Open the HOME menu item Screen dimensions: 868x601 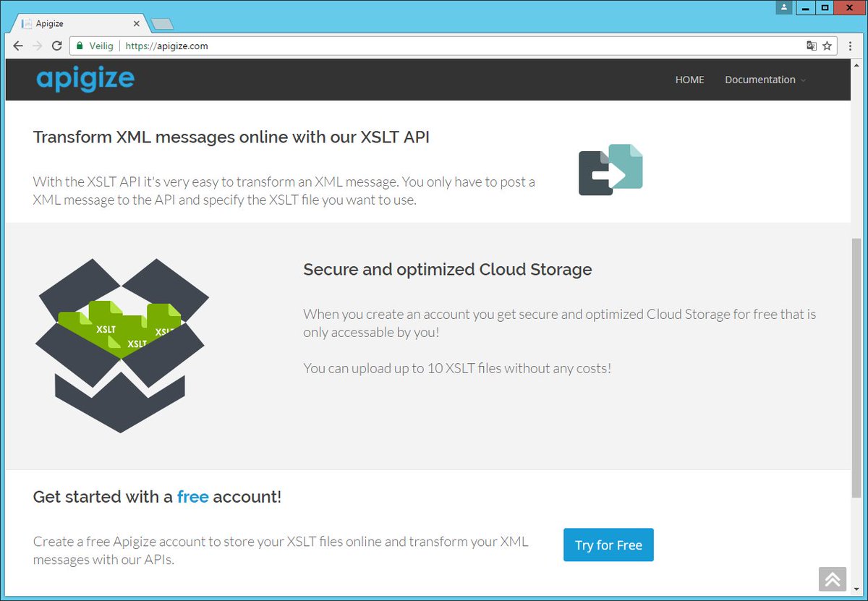689,80
